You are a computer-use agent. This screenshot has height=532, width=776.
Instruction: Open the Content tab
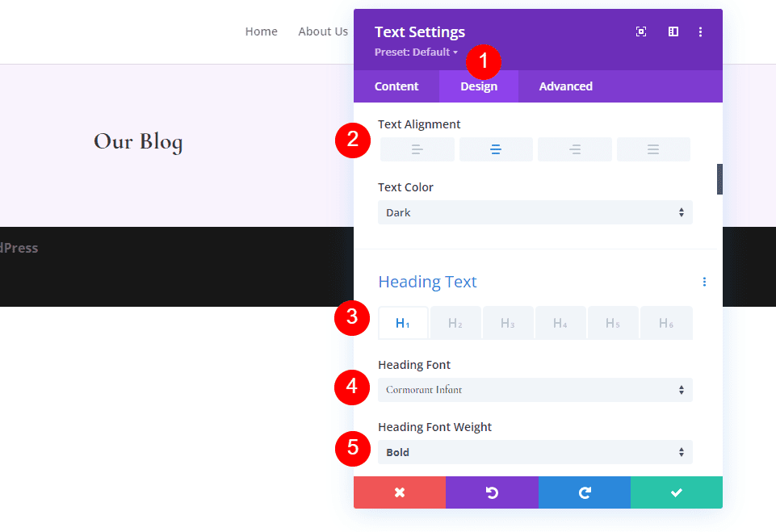coord(396,86)
